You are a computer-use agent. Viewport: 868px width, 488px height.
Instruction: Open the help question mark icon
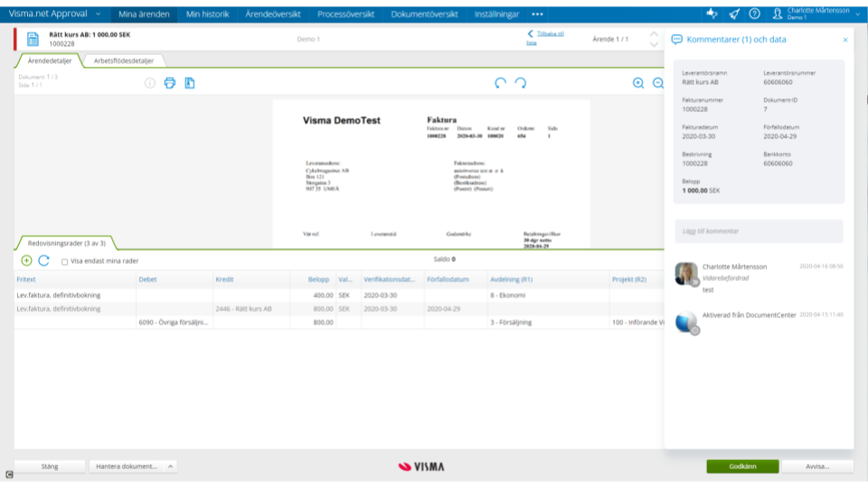click(754, 14)
